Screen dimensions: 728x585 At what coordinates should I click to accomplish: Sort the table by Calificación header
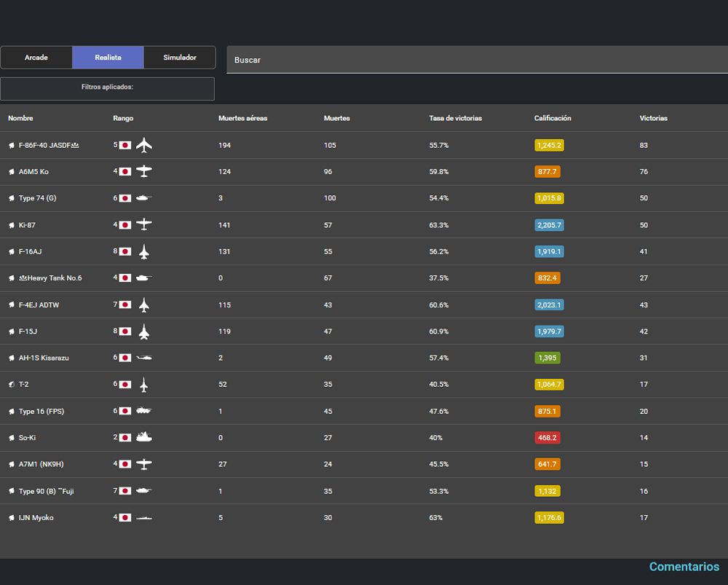click(553, 118)
